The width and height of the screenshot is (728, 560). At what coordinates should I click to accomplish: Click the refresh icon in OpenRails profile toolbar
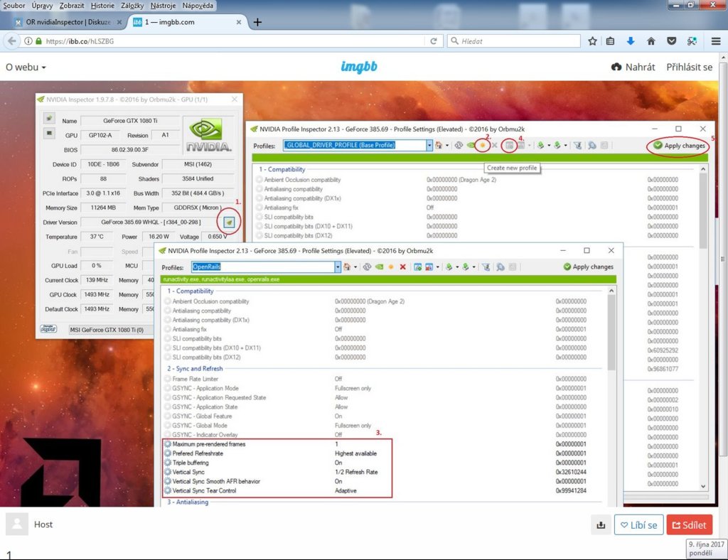point(368,266)
